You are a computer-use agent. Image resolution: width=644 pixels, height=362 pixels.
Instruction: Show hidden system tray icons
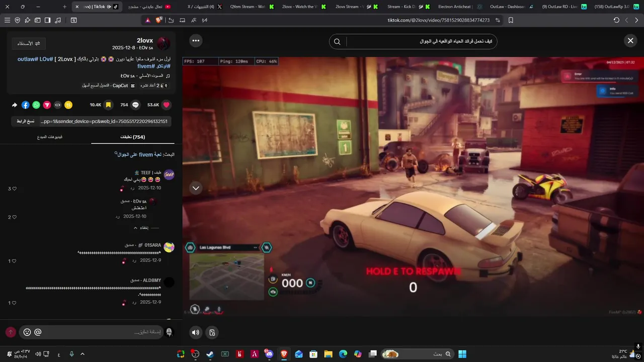(83, 354)
